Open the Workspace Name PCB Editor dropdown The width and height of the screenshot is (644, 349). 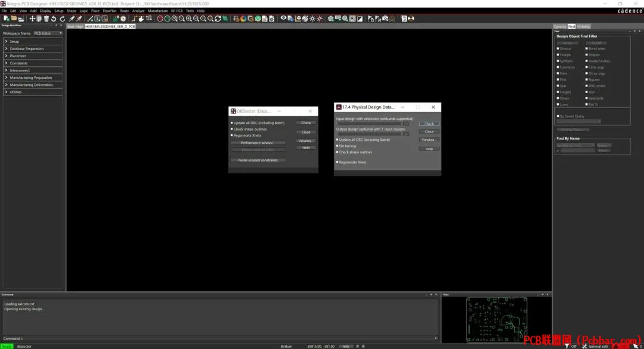tap(48, 33)
